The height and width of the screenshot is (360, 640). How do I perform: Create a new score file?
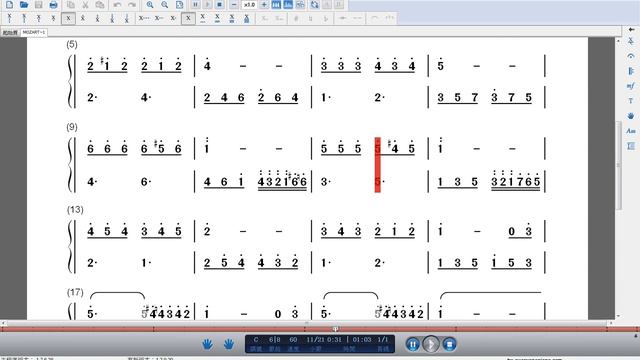[9, 5]
